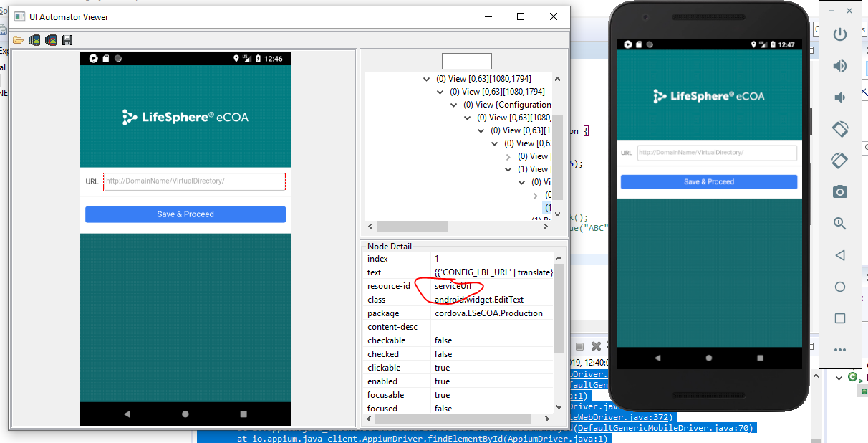The width and height of the screenshot is (868, 443).
Task: Click the emulator sidebar Overview square icon
Action: (x=840, y=318)
